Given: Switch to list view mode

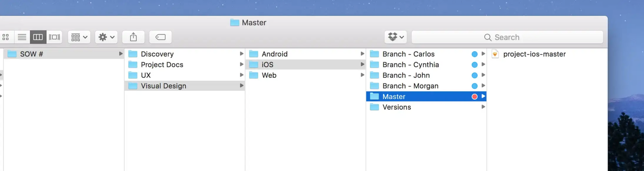Looking at the screenshot, I should coord(22,37).
